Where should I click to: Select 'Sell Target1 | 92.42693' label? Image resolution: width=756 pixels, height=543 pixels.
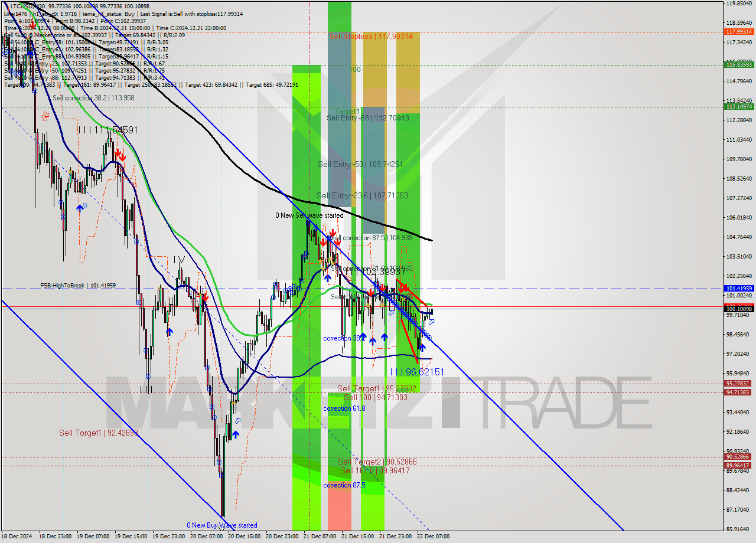pos(98,433)
